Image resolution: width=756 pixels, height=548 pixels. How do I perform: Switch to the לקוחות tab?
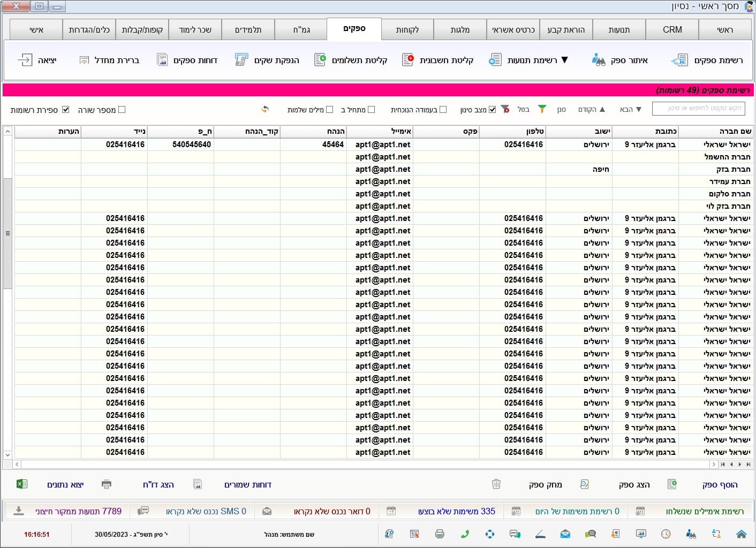(x=407, y=30)
